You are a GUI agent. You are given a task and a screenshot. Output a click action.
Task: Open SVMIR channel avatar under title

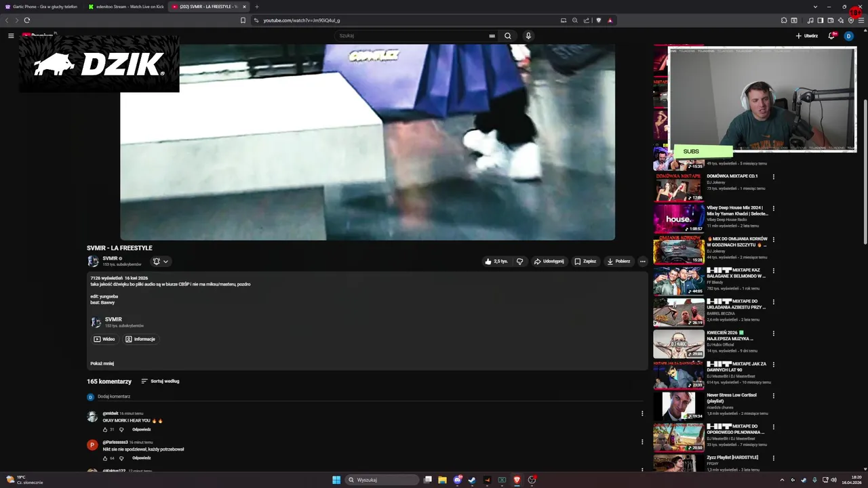coord(93,261)
